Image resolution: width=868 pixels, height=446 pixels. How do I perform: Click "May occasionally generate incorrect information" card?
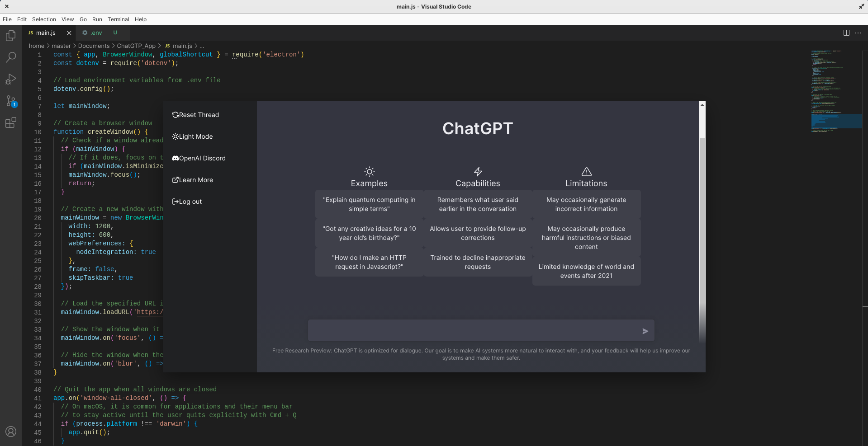[x=586, y=204]
